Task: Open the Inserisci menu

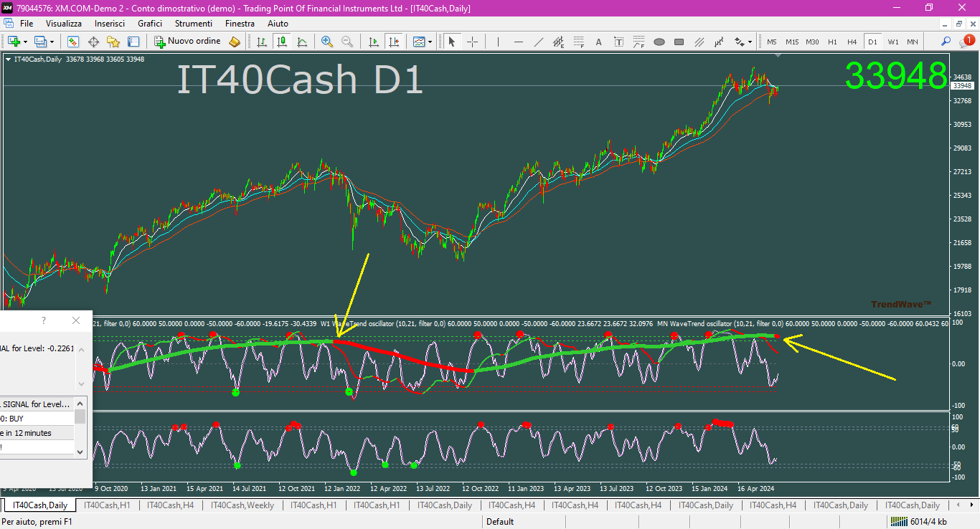Action: pos(110,24)
